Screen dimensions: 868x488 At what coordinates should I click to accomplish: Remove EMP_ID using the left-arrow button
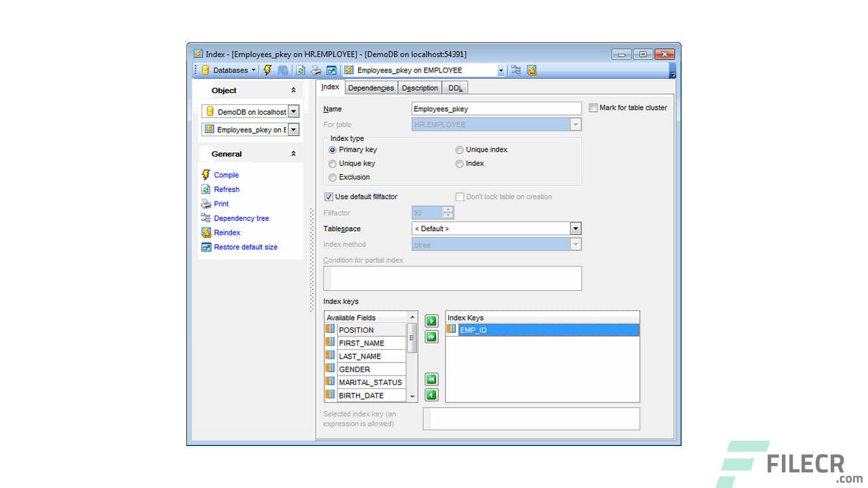[431, 395]
